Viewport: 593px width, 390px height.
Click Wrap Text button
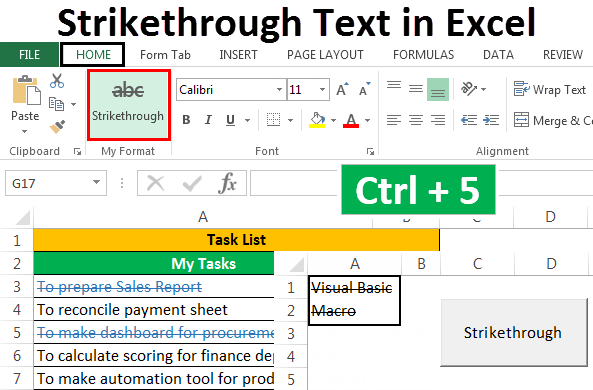(550, 89)
